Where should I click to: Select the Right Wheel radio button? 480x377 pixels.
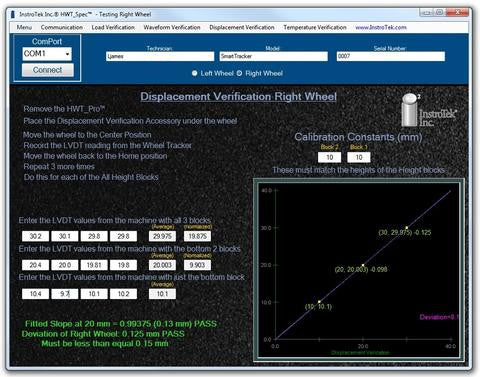point(239,73)
